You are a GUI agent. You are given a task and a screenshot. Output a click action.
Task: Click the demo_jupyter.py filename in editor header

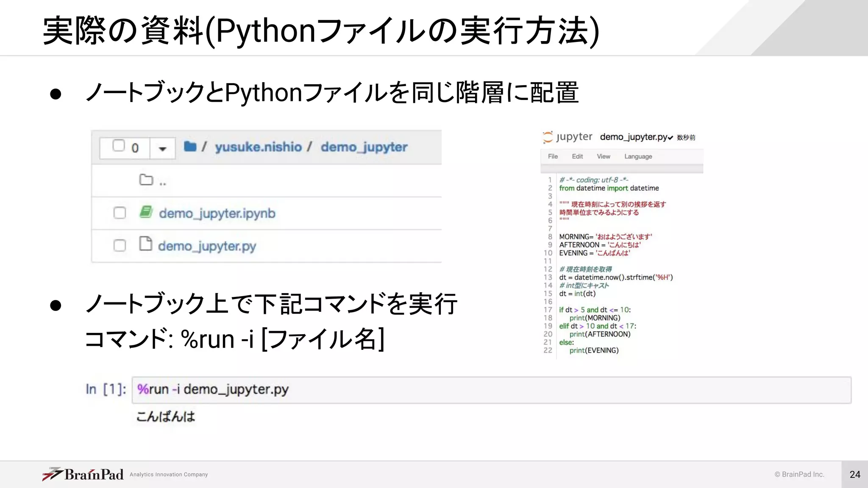tap(634, 137)
